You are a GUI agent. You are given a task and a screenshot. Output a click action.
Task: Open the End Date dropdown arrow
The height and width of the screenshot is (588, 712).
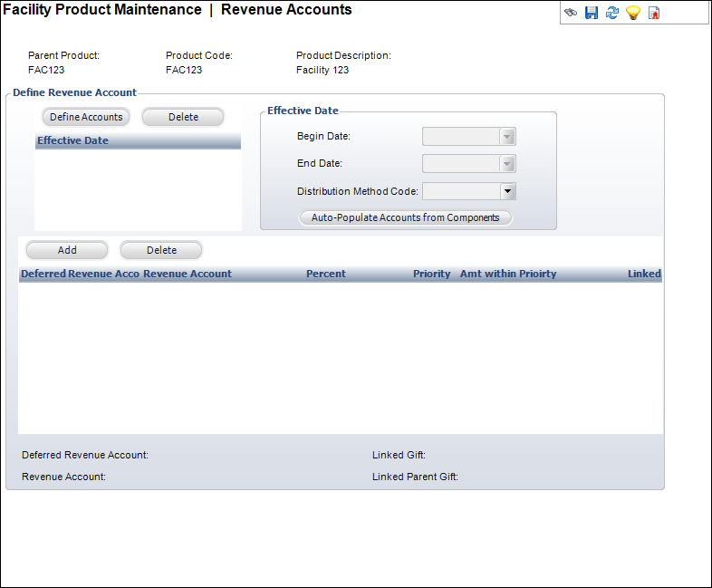(x=508, y=164)
